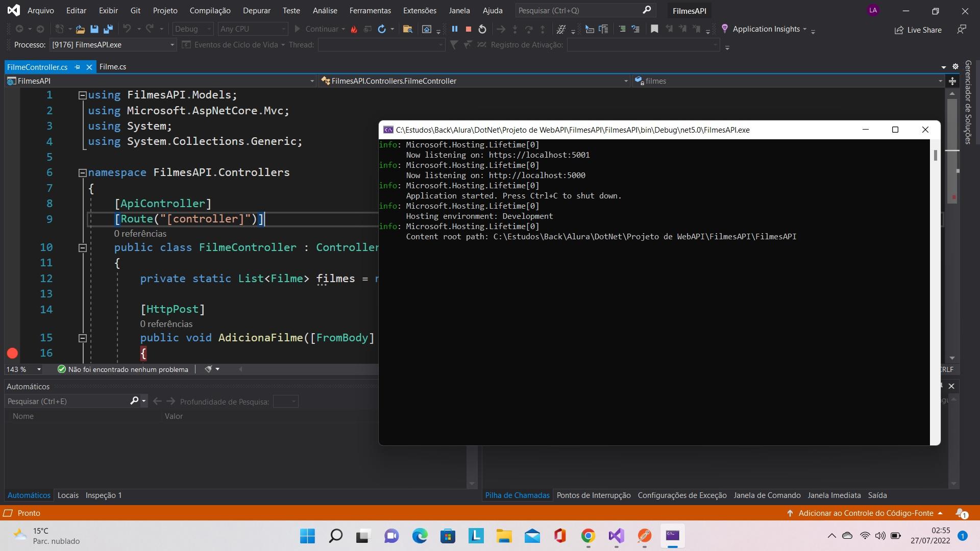Screen dimensions: 980x551
Task: Switch to the Locais tab
Action: tap(68, 495)
